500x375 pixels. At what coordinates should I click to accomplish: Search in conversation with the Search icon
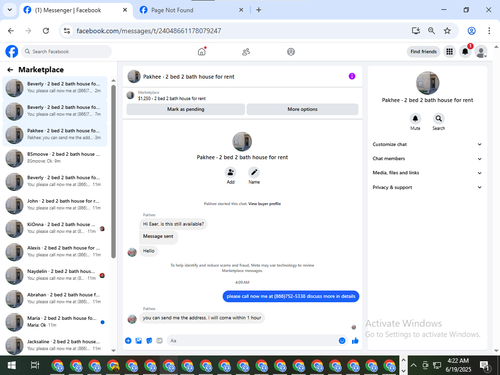[439, 118]
